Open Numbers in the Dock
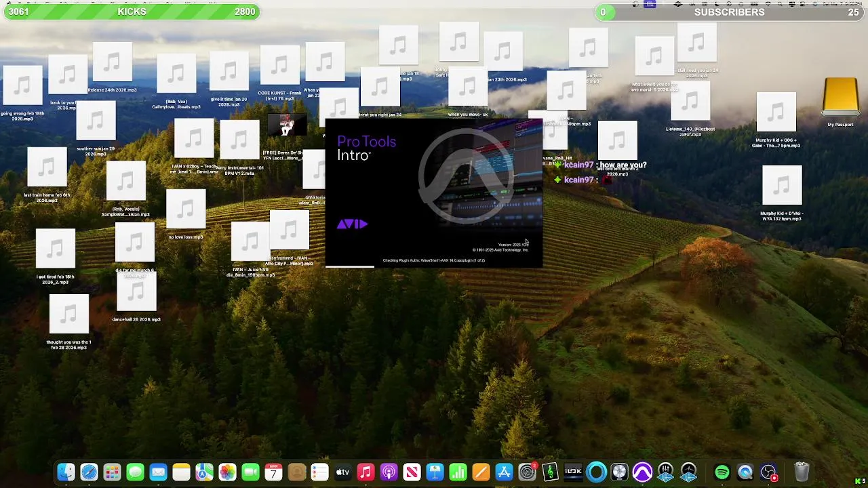868x488 pixels. click(458, 472)
